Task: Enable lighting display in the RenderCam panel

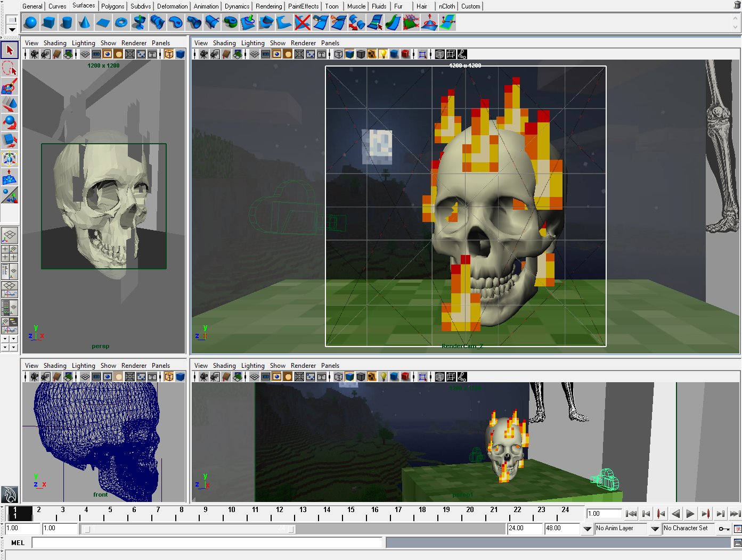Action: pyautogui.click(x=382, y=54)
